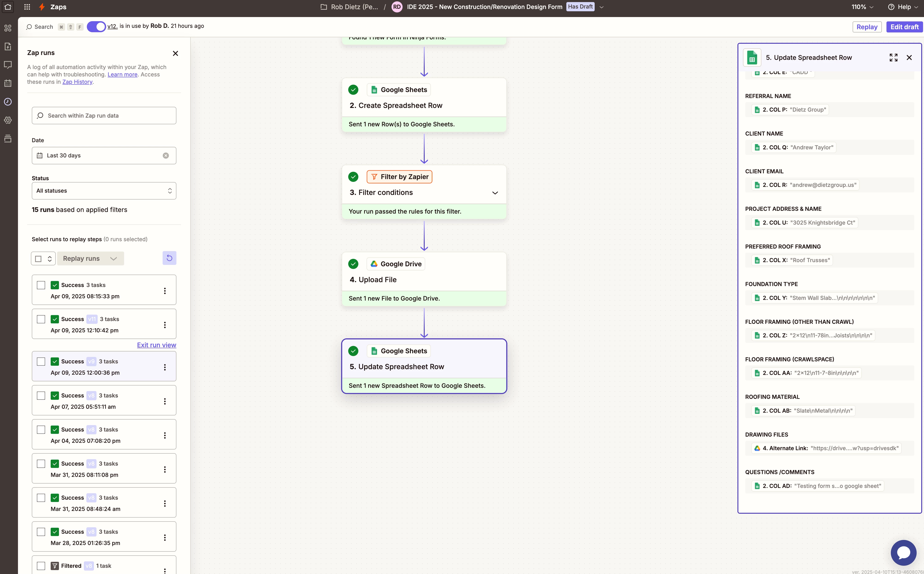Open the sidebar apps/components icon
This screenshot has width=924, height=574.
8,28
